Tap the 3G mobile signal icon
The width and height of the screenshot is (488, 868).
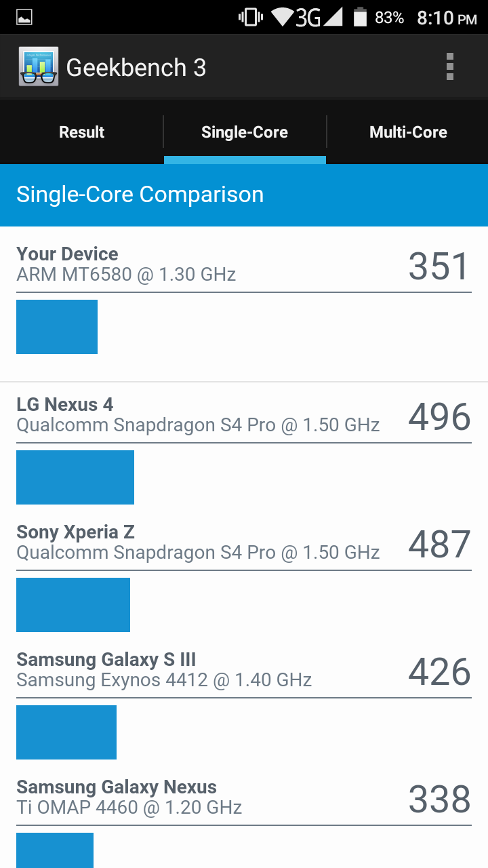coord(319,18)
